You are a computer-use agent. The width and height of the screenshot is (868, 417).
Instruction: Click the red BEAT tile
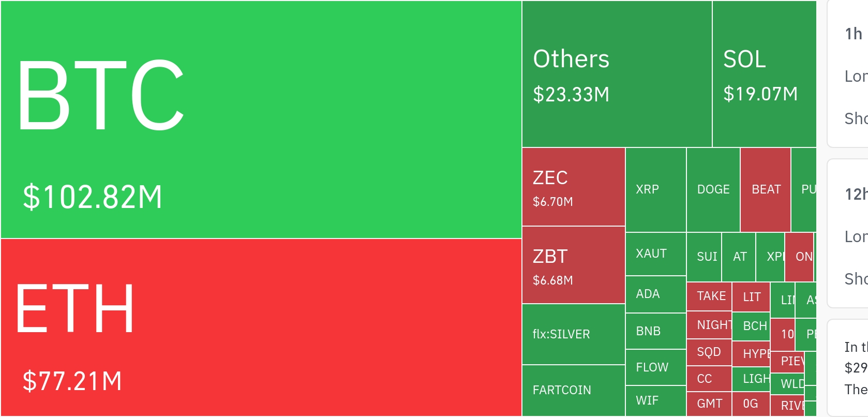[x=765, y=189]
